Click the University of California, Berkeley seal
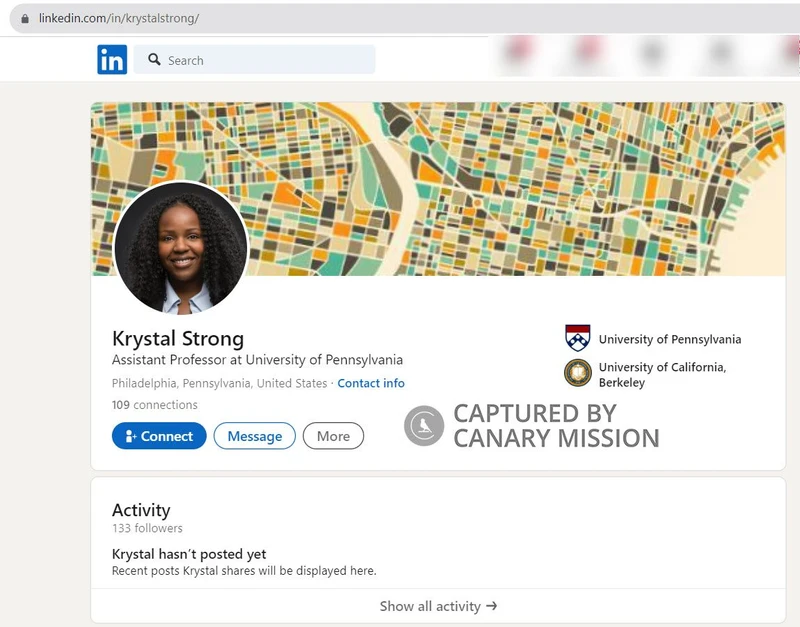This screenshot has height=627, width=800. pos(576,372)
